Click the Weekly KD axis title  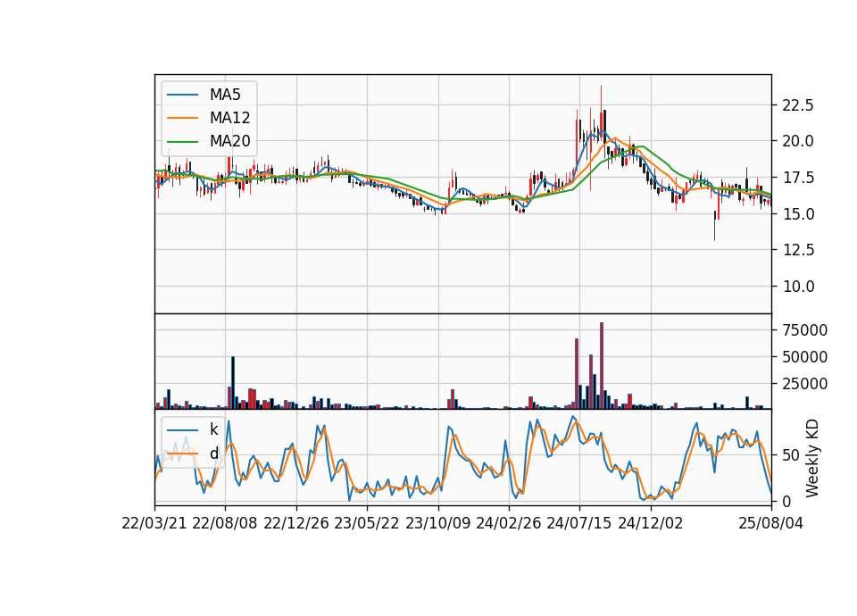coord(812,458)
